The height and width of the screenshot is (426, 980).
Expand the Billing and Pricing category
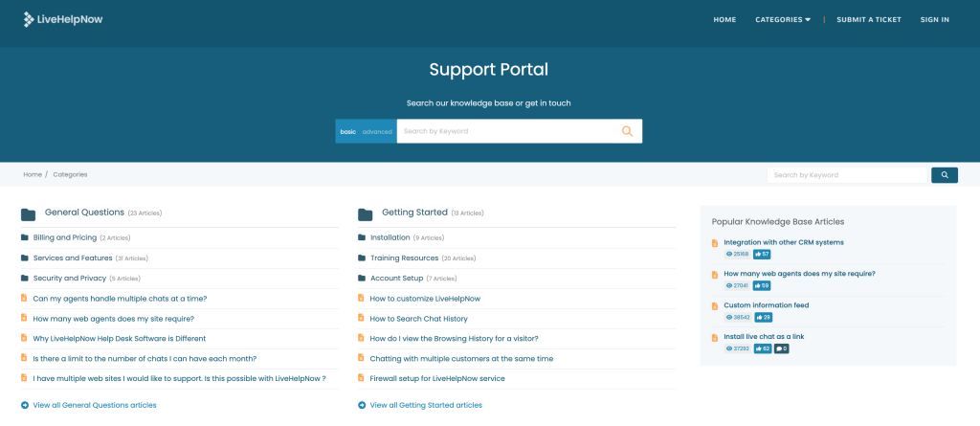[65, 237]
